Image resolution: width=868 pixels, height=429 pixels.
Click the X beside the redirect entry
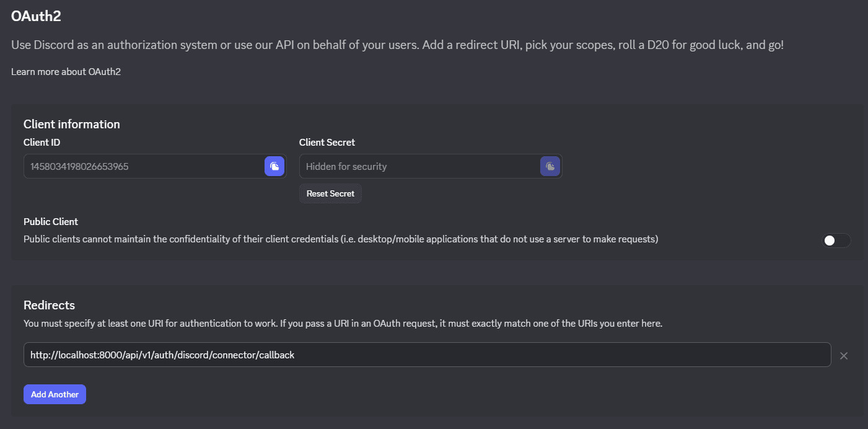pos(844,355)
